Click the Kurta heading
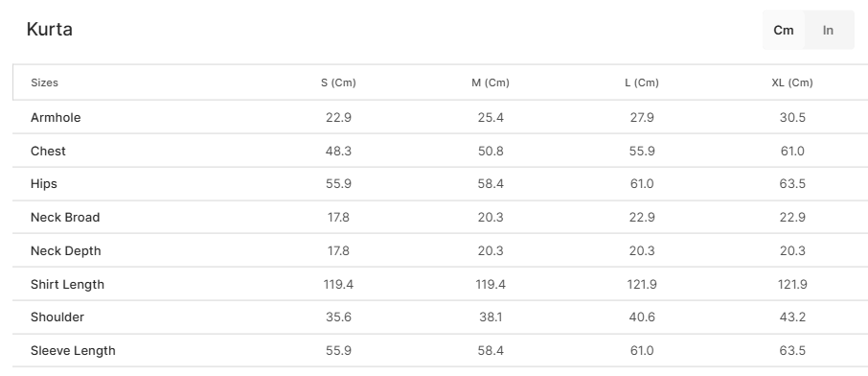The height and width of the screenshot is (376, 868). (x=49, y=29)
